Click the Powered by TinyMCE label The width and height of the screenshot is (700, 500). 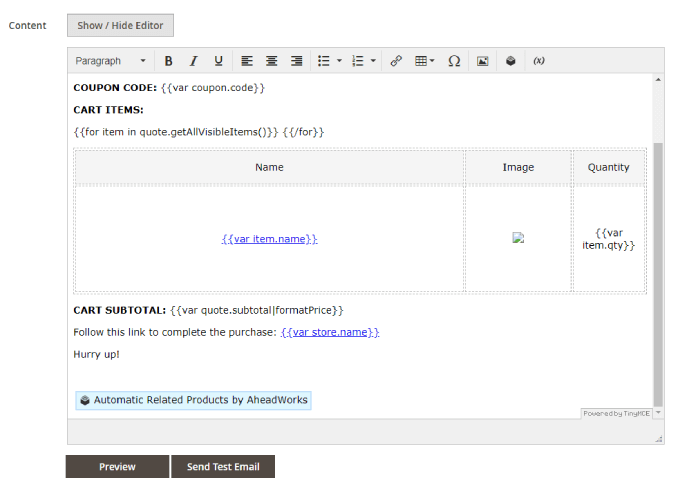617,413
